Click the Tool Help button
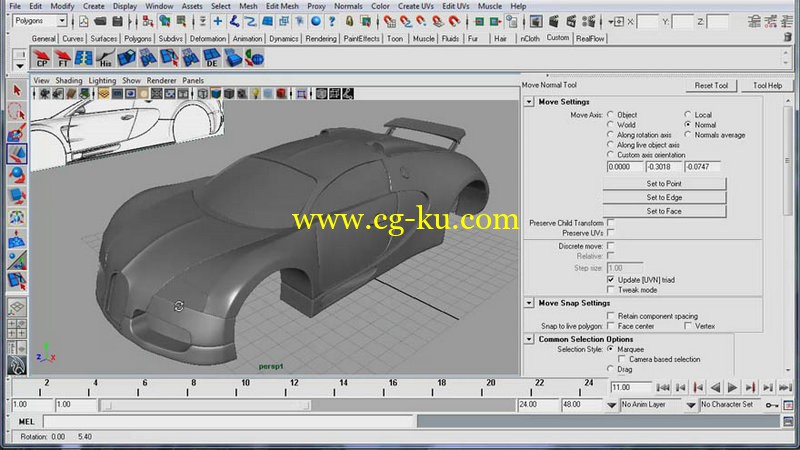Viewport: 800px width, 450px height. coord(767,85)
